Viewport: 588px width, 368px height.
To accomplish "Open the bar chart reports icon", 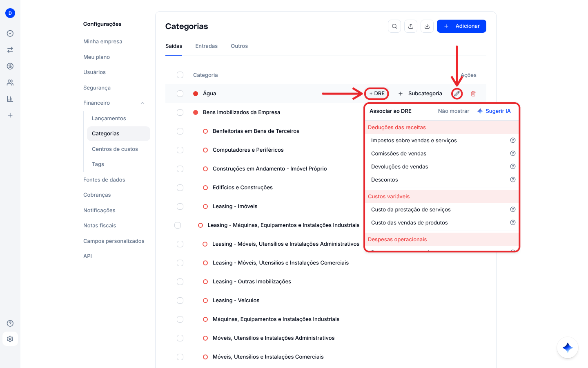I will point(10,99).
